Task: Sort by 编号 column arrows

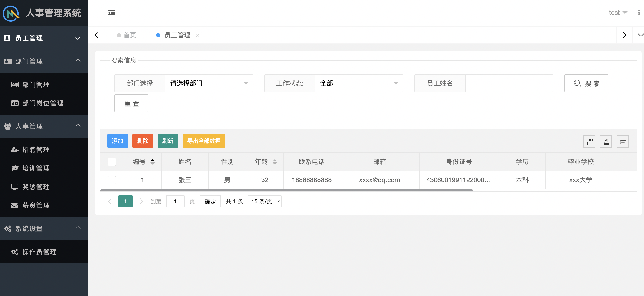Action: pos(152,162)
